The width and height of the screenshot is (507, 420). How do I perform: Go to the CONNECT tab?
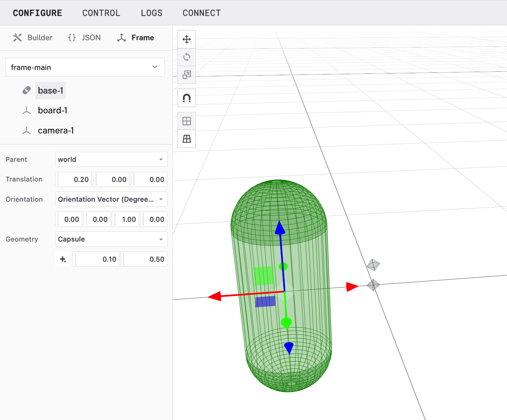pos(201,13)
